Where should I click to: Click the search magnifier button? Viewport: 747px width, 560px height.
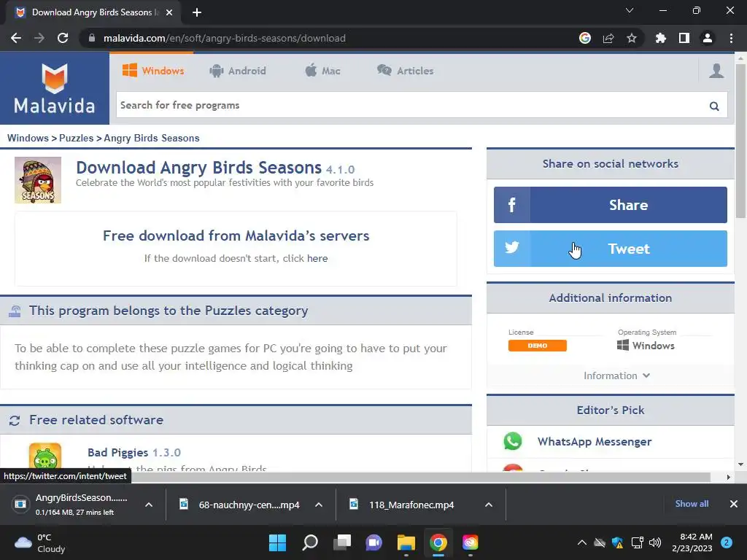pyautogui.click(x=714, y=106)
